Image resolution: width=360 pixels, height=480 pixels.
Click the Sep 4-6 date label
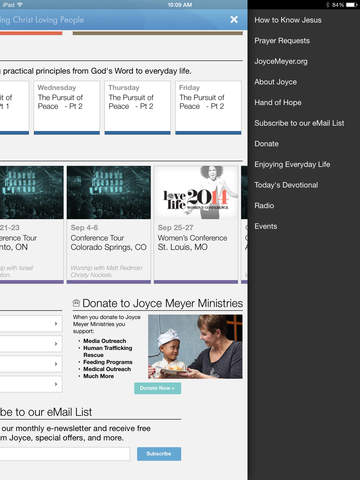(x=84, y=228)
